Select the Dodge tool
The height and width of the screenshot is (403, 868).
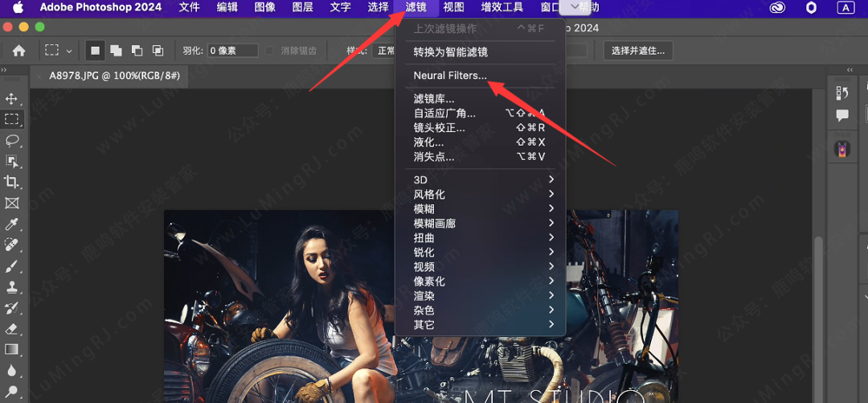[11, 391]
